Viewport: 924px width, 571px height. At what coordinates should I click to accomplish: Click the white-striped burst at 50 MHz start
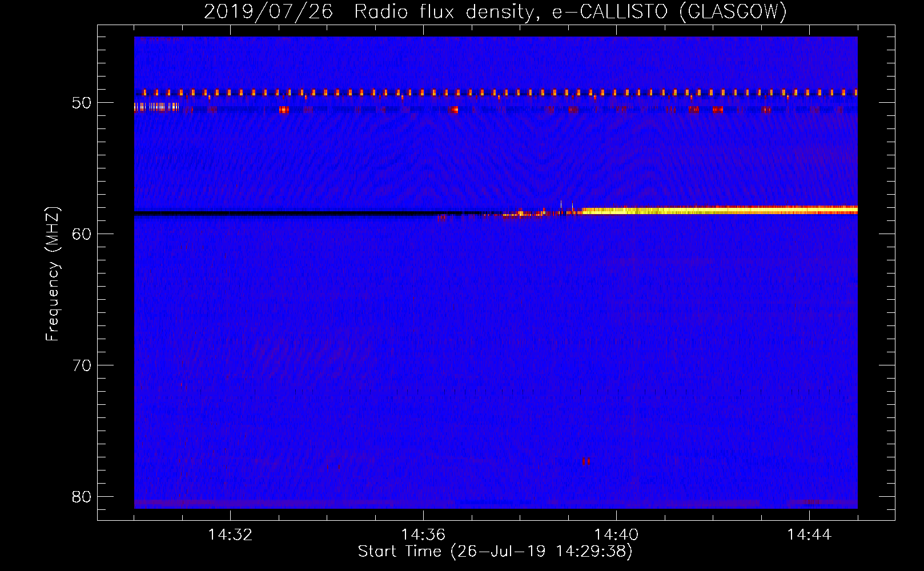pos(156,107)
